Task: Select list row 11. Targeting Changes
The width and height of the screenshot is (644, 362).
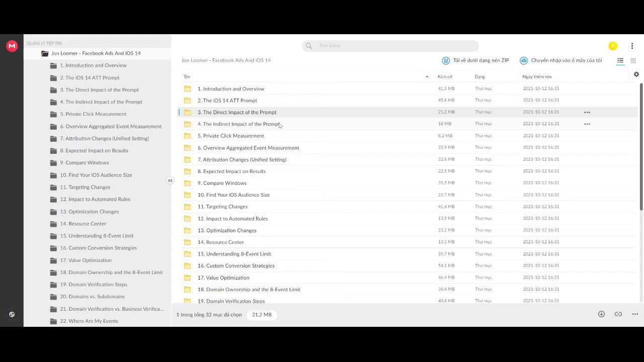Action: tap(408, 207)
